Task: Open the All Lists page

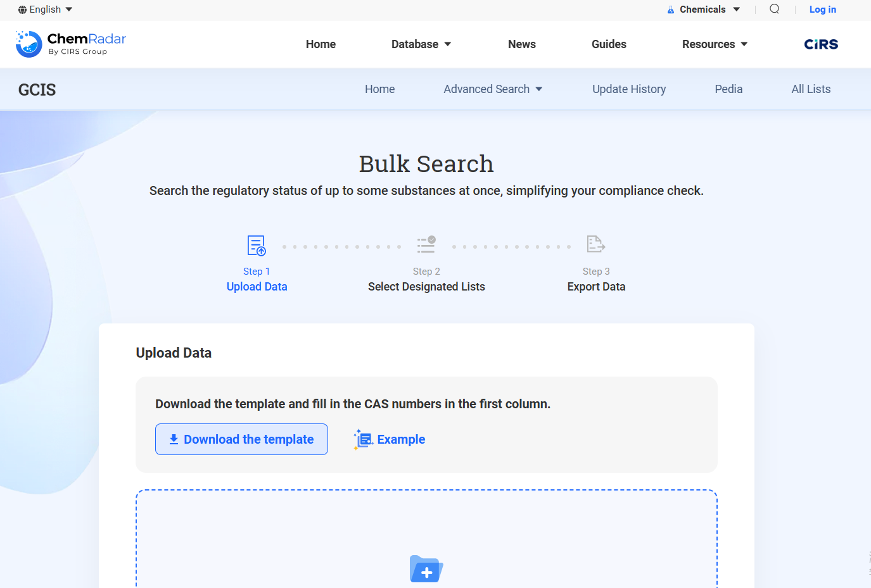Action: point(811,89)
